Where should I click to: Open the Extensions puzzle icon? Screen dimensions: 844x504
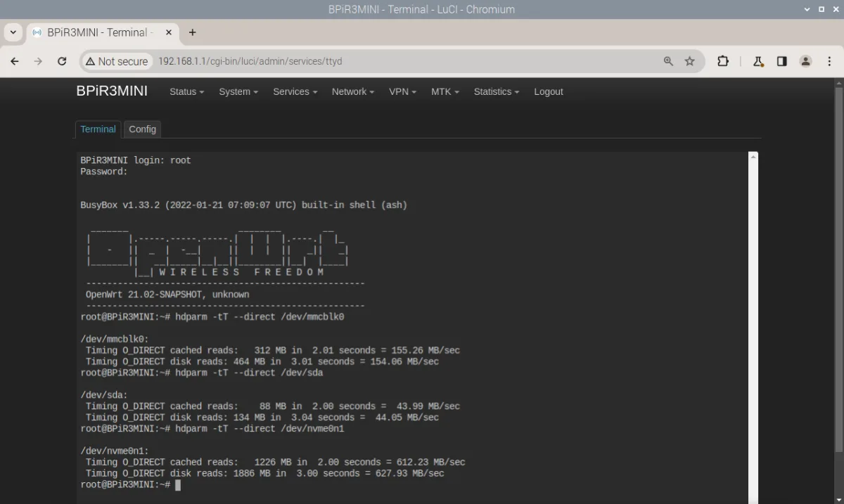coord(723,61)
